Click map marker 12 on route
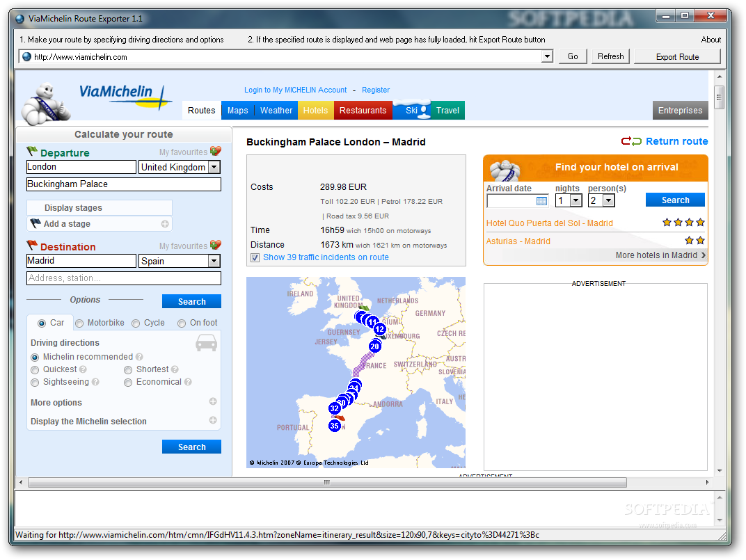This screenshot has width=746, height=560. point(380,329)
